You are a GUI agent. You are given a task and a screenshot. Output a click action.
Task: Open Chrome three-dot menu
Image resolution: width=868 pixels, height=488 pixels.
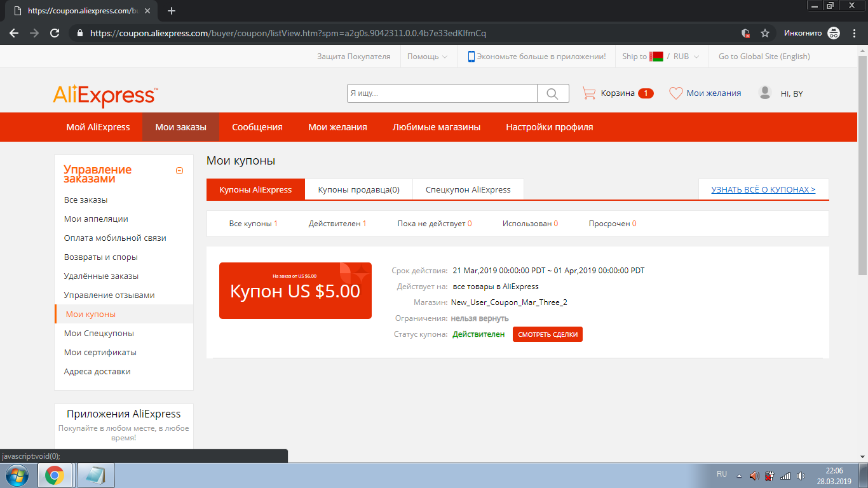pyautogui.click(x=853, y=33)
